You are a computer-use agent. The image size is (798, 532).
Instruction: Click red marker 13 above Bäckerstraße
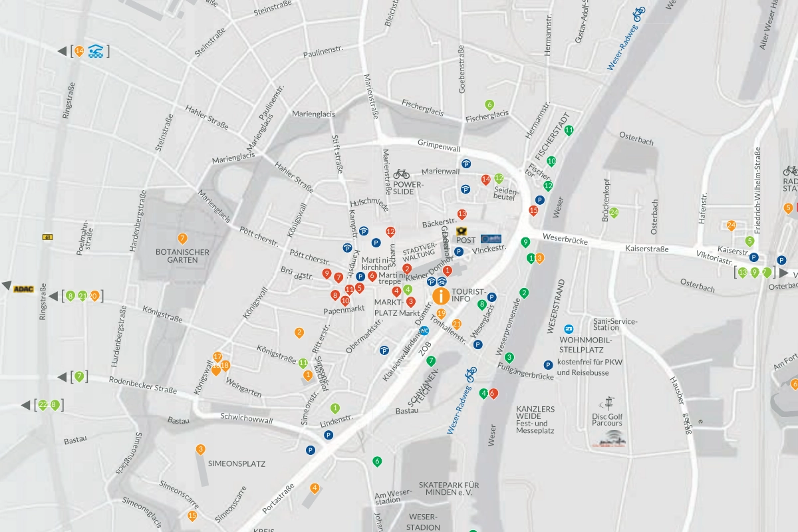[462, 214]
